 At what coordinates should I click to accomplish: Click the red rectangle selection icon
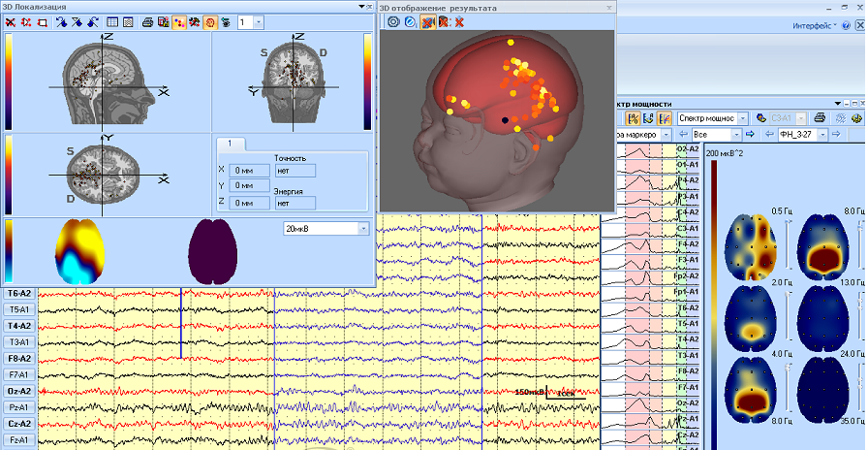[x=42, y=21]
